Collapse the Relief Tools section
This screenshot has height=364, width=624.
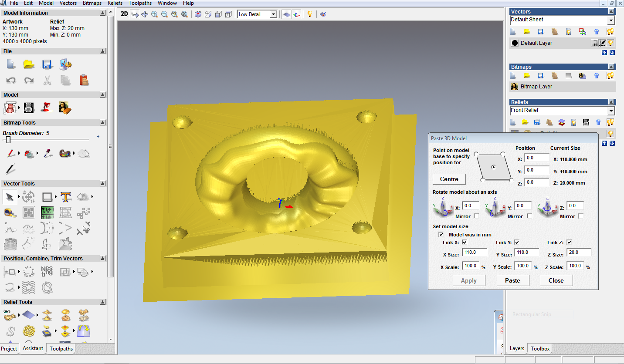103,302
